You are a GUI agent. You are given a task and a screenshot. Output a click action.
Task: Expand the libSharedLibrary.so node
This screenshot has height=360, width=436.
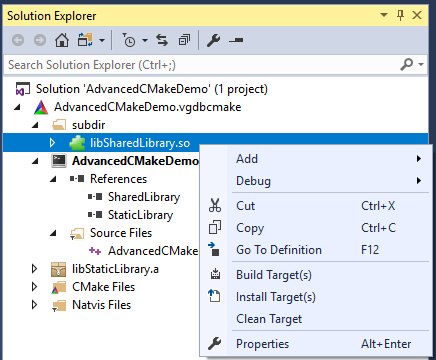click(x=52, y=143)
